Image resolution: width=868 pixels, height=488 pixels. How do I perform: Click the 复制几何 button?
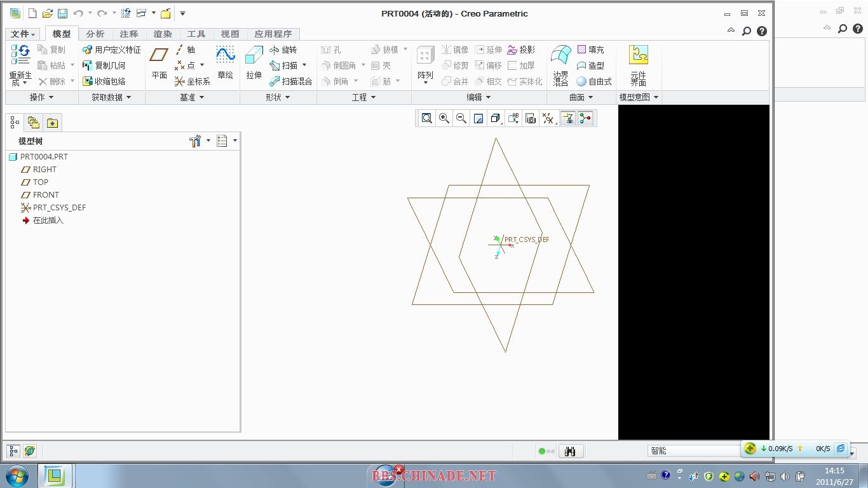click(x=104, y=65)
